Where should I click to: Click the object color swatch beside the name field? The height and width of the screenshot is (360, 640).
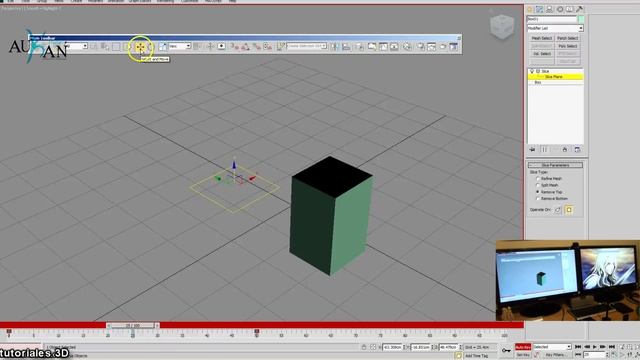[581, 19]
